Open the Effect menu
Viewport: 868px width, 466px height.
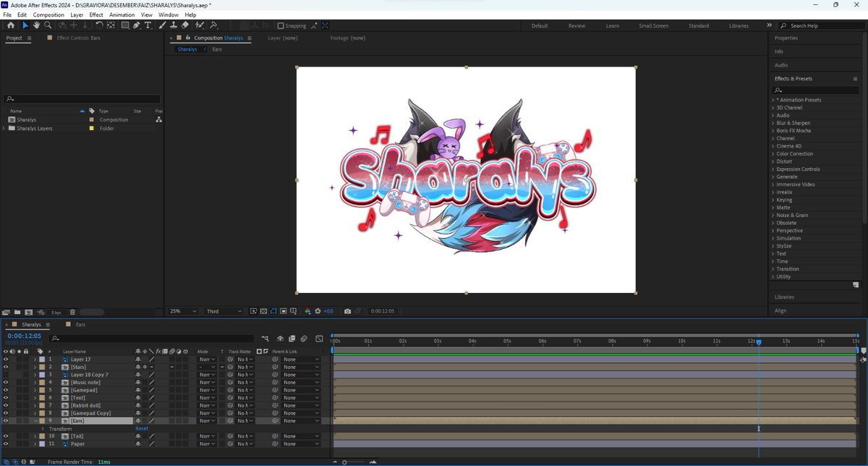click(95, 14)
